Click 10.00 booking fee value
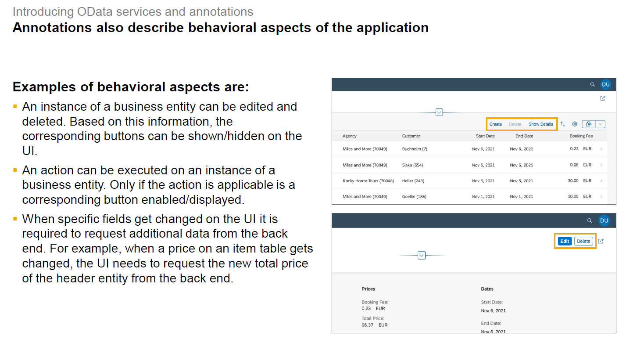 573,196
